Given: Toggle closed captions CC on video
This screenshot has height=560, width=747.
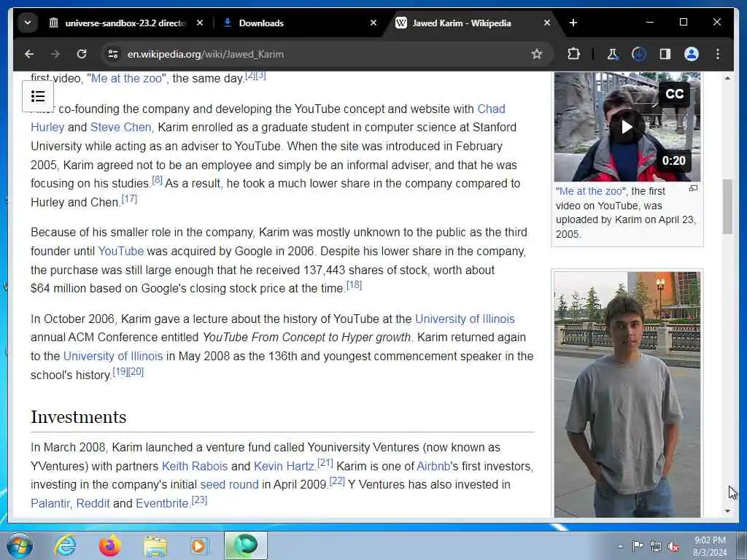Looking at the screenshot, I should pyautogui.click(x=674, y=94).
